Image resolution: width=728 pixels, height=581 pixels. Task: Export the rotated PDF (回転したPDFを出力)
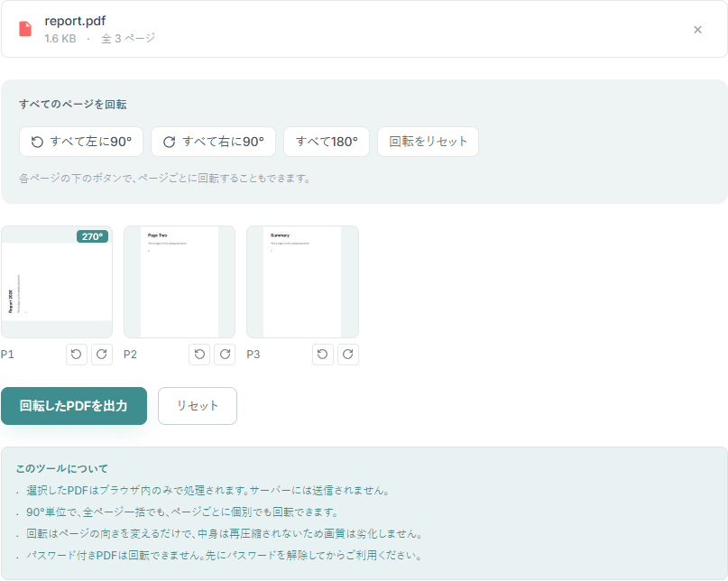pyautogui.click(x=74, y=406)
